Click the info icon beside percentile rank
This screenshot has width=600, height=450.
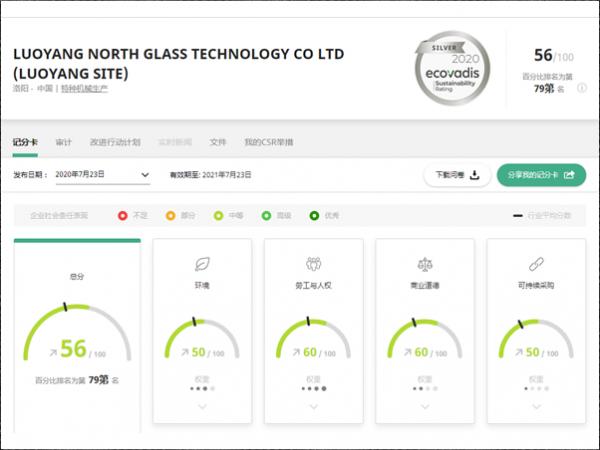581,88
